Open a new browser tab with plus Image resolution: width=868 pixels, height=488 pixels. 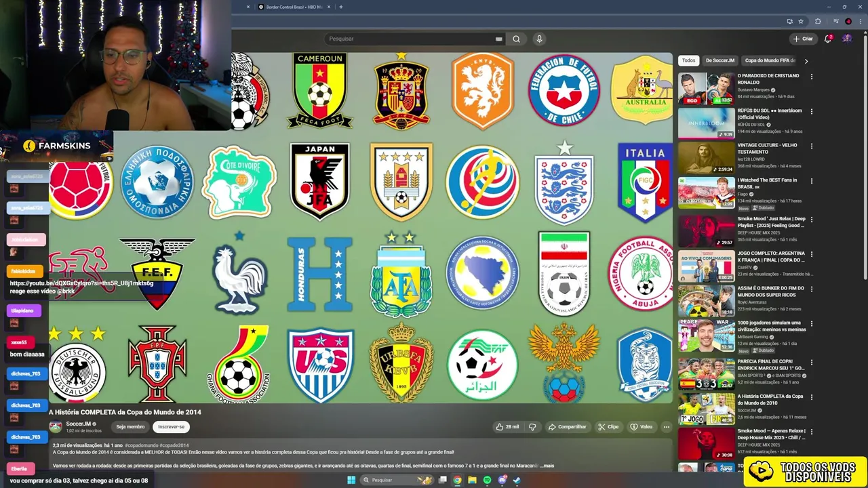click(x=340, y=7)
